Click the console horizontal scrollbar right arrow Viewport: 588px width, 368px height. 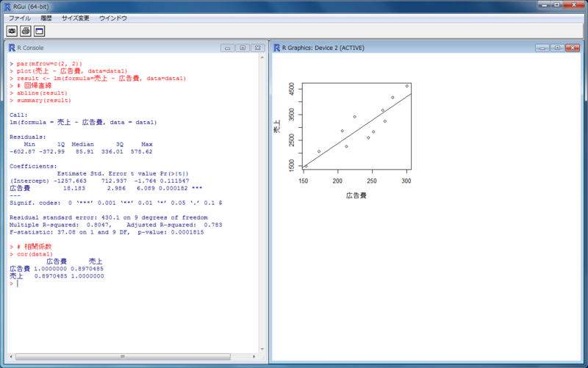254,357
